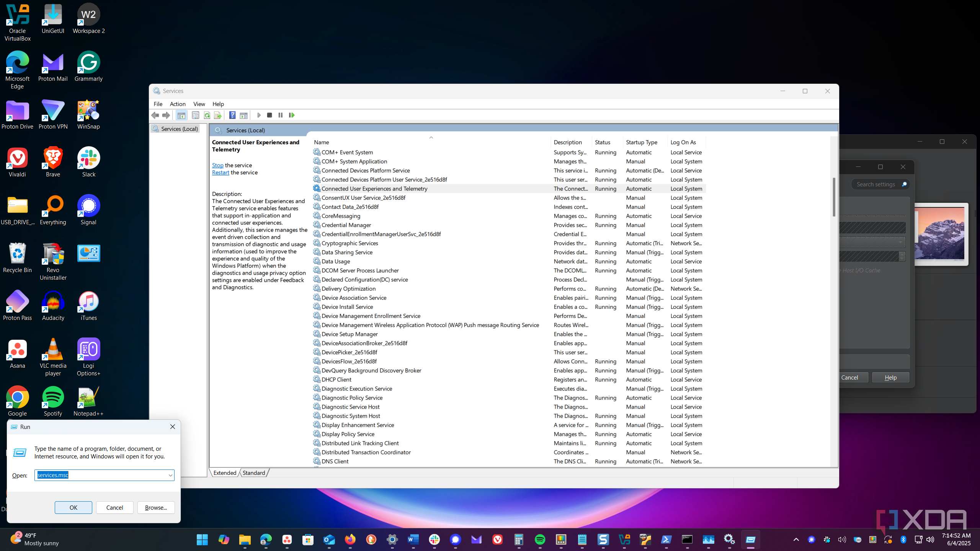Select the Credential Manager service row
The width and height of the screenshot is (980, 551).
(x=346, y=225)
